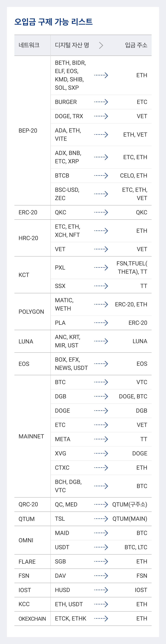This screenshot has height=644, width=166.
Task: Click the header chevron next to 디지털 자산 명
Action: click(101, 45)
